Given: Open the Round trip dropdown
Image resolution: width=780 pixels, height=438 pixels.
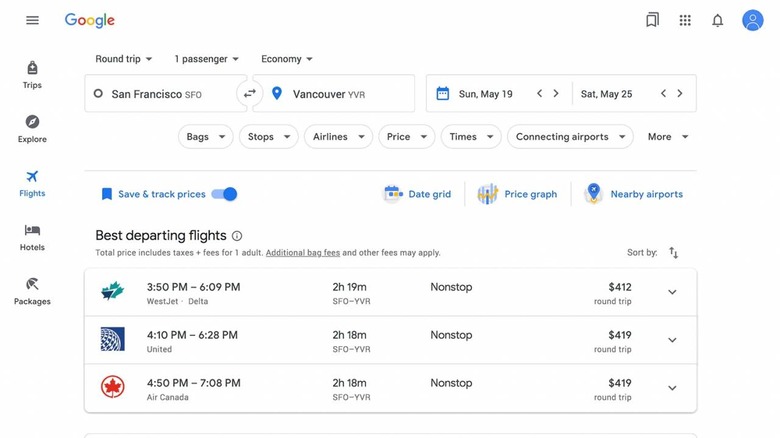Looking at the screenshot, I should pos(124,59).
